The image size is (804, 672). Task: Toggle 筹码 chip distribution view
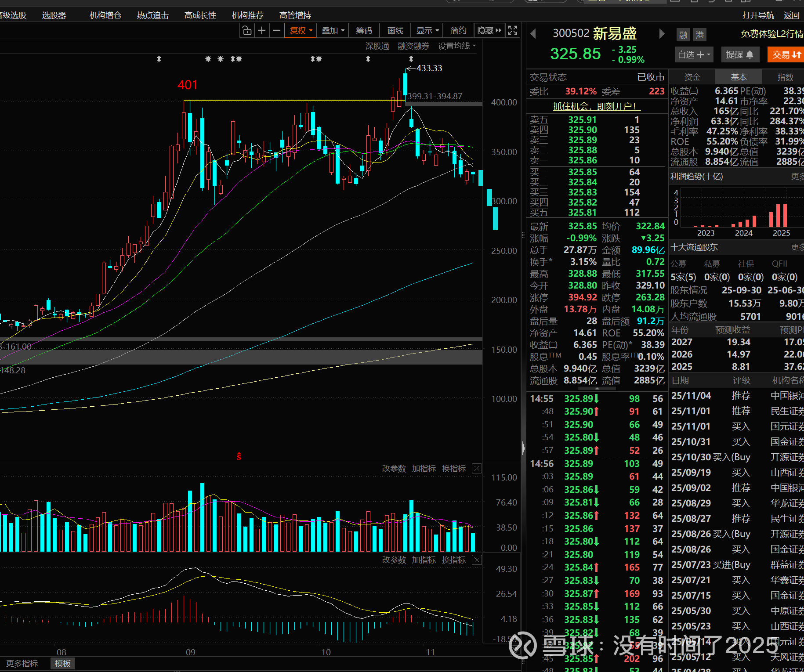pos(364,30)
